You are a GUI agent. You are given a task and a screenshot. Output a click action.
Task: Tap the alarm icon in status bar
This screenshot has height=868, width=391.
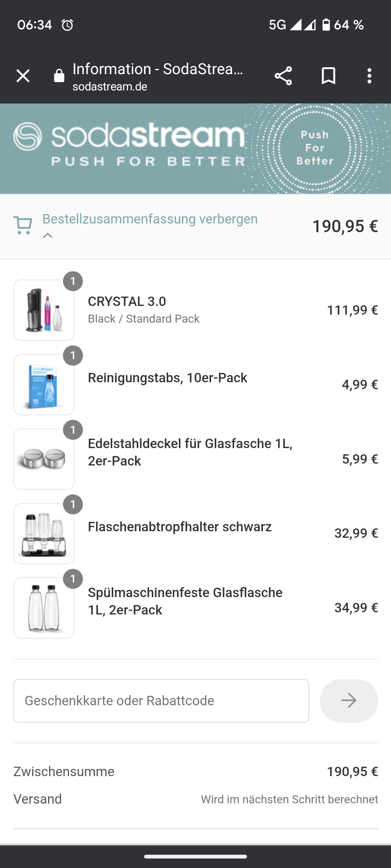[x=67, y=25]
